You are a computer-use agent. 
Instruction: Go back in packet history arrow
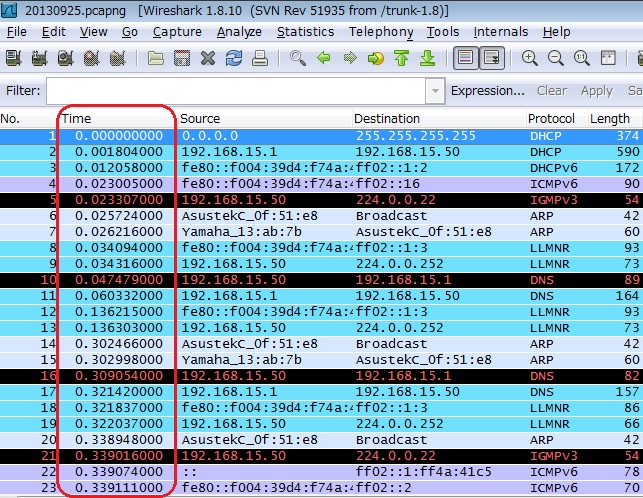point(324,58)
